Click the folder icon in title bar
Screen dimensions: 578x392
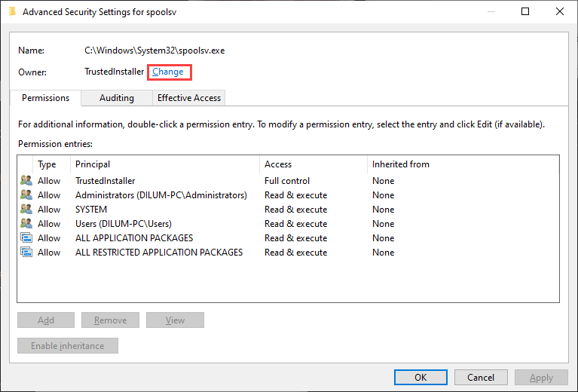coord(12,12)
